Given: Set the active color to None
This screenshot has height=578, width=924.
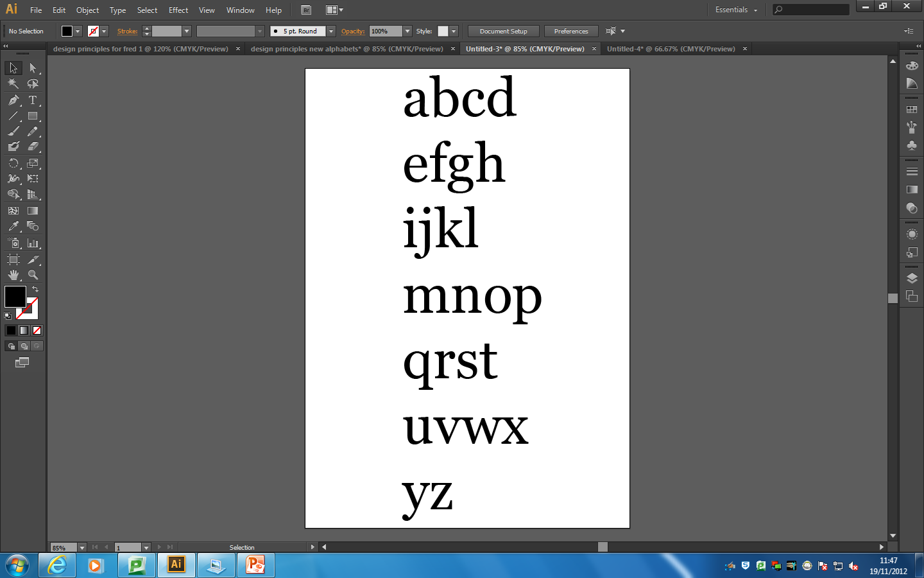Looking at the screenshot, I should click(x=37, y=330).
